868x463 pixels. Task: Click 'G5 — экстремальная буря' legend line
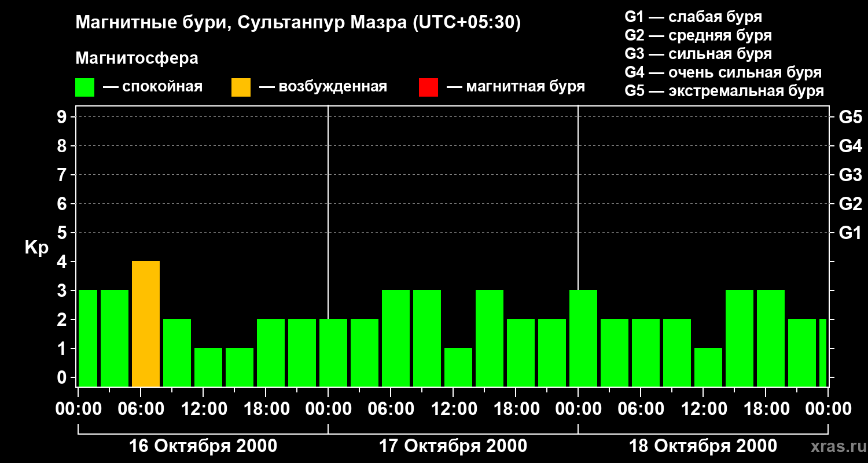pos(724,91)
